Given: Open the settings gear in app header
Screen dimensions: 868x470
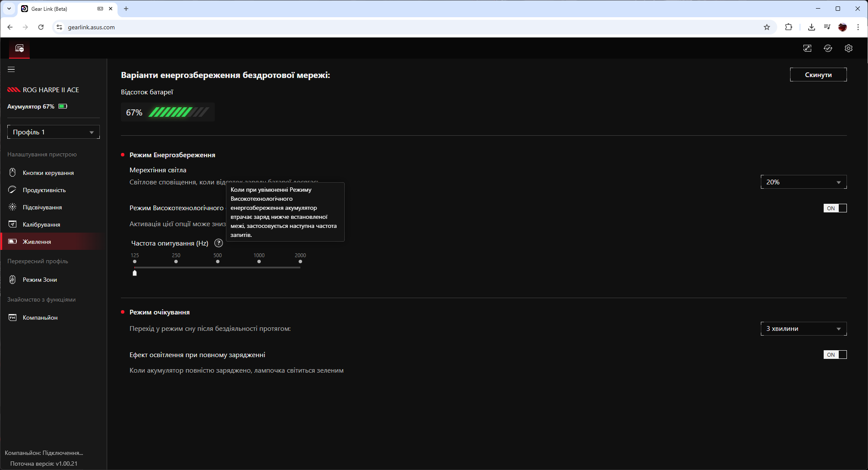Looking at the screenshot, I should 848,48.
